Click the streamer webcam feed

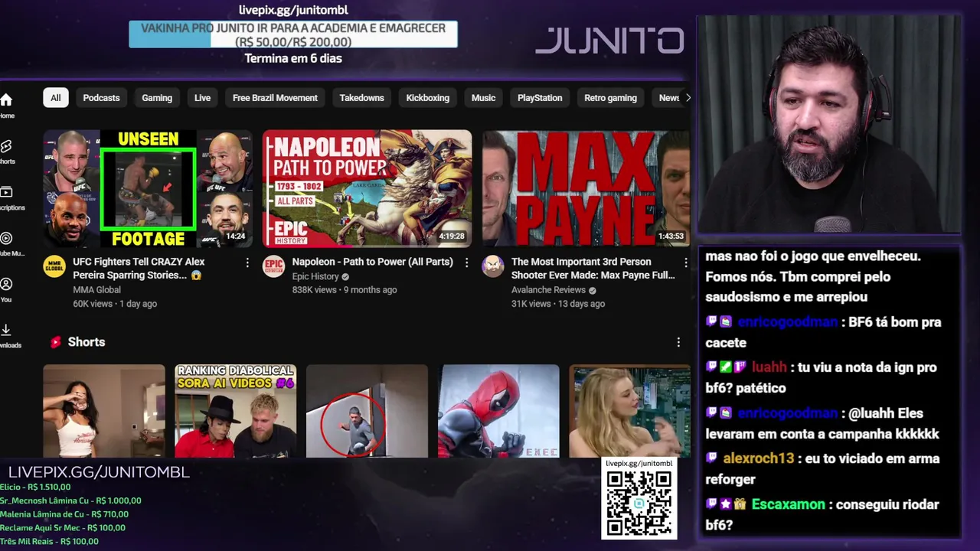(829, 124)
